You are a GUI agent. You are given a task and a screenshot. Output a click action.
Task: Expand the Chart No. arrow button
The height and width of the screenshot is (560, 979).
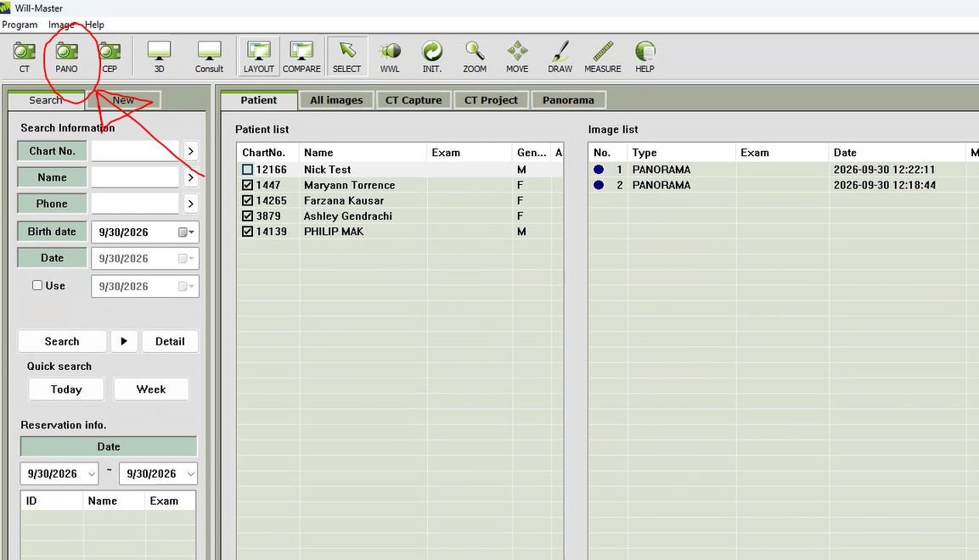pyautogui.click(x=191, y=151)
